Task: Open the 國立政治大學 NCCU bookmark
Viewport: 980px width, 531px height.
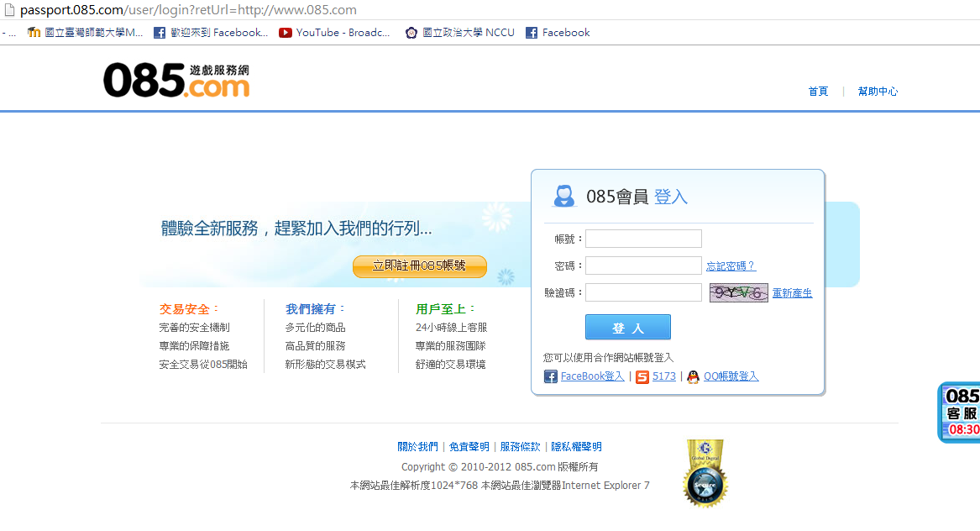Action: tap(460, 33)
